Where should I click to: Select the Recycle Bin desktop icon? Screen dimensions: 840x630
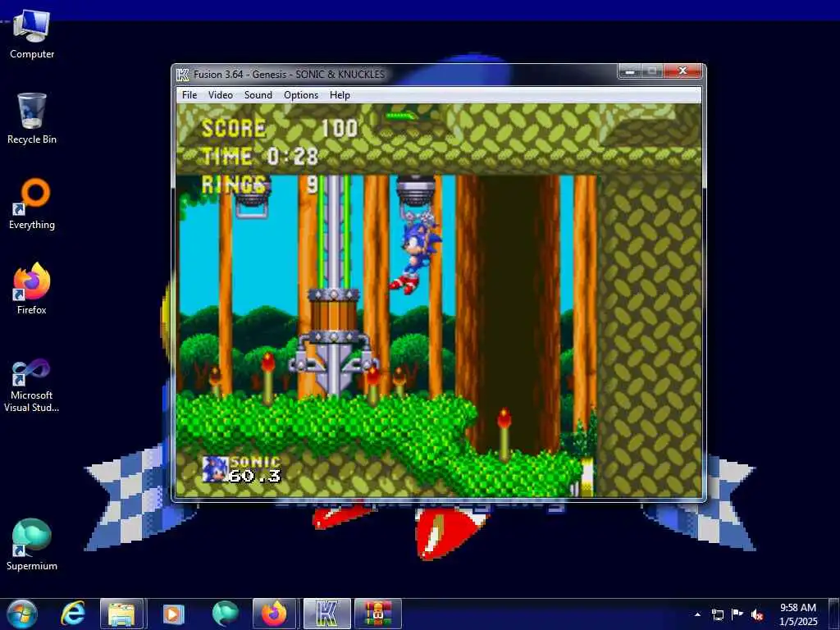click(x=32, y=119)
